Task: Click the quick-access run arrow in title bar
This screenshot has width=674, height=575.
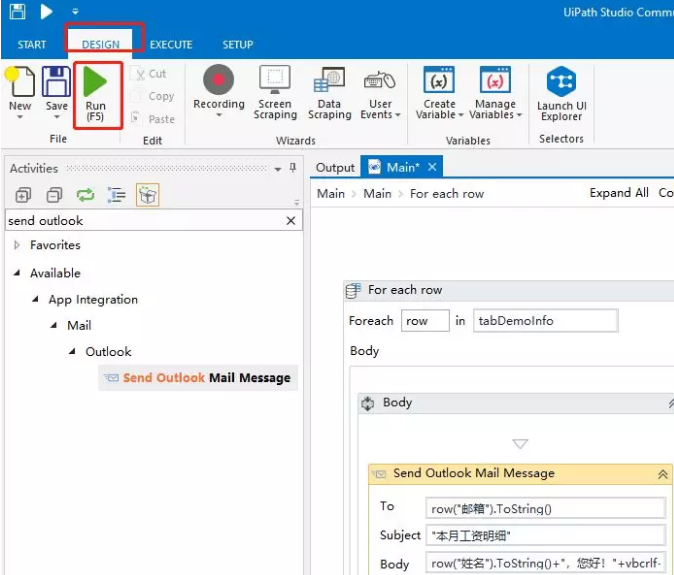Action: click(x=46, y=11)
